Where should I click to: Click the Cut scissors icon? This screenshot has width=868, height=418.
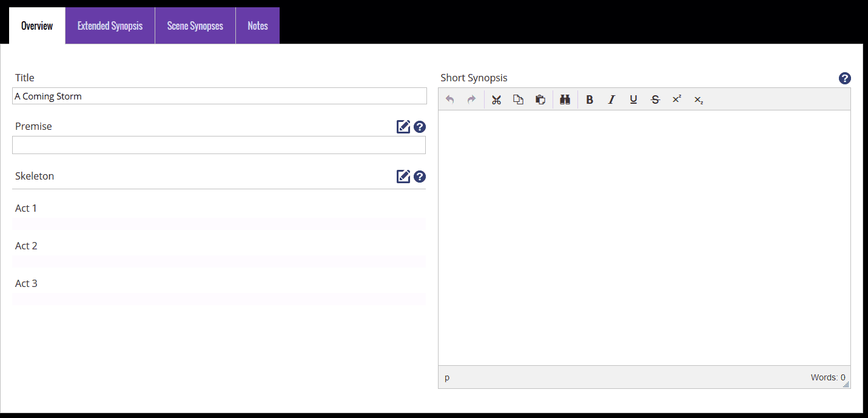coord(496,99)
